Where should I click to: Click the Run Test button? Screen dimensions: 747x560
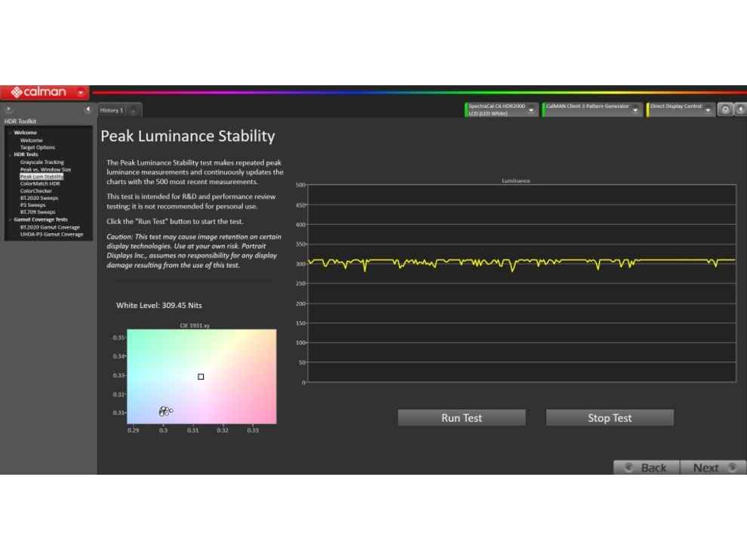click(462, 418)
